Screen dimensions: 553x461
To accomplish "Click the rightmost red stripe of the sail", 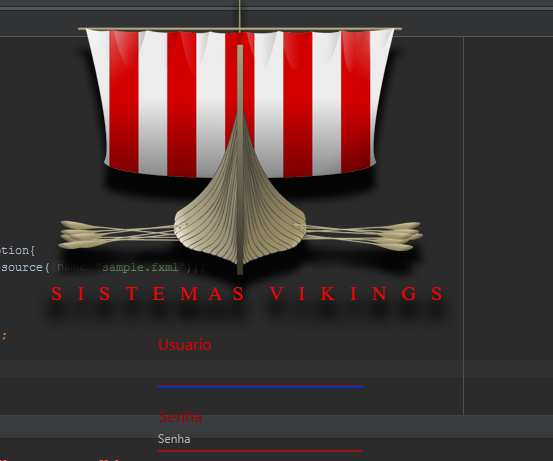I will point(356,101).
